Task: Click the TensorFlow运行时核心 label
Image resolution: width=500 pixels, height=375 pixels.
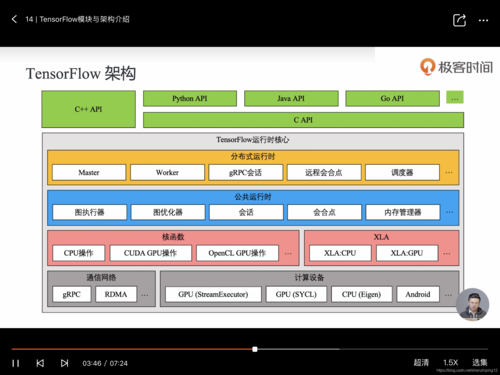Action: 253,140
